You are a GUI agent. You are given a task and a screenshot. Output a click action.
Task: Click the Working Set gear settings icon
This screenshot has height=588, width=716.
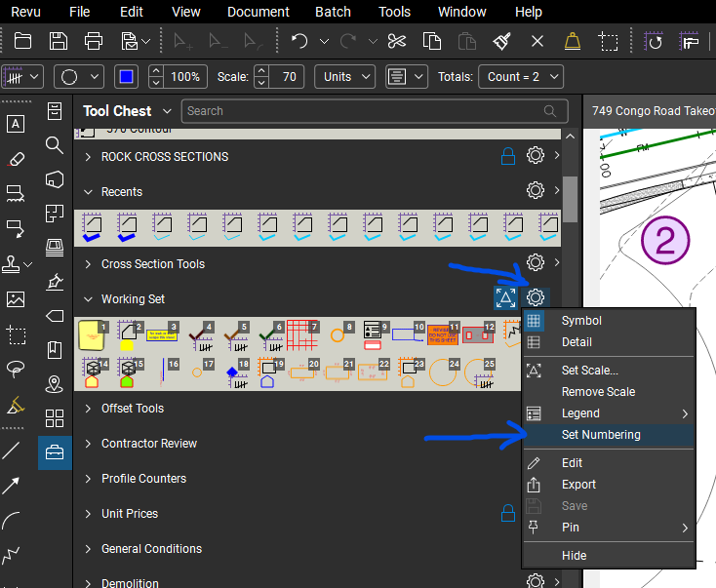click(536, 297)
